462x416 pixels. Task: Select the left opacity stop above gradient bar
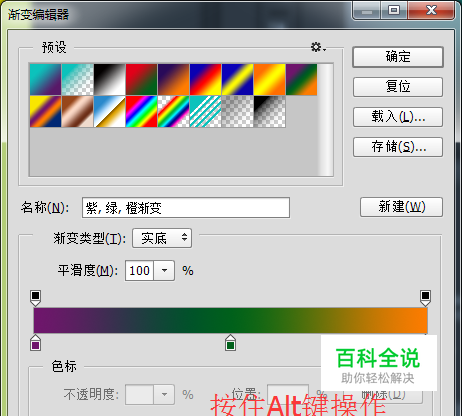35,298
